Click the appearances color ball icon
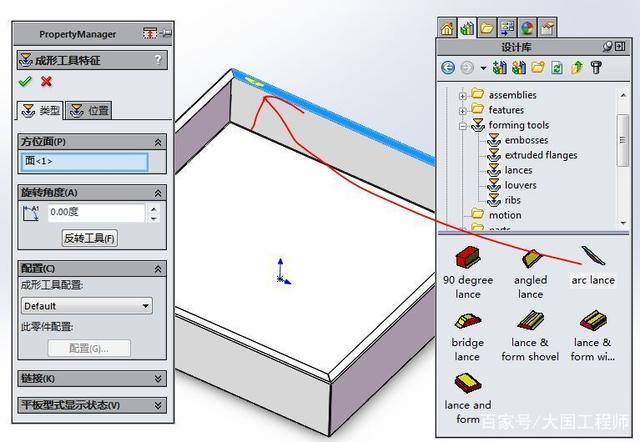 coord(527,28)
